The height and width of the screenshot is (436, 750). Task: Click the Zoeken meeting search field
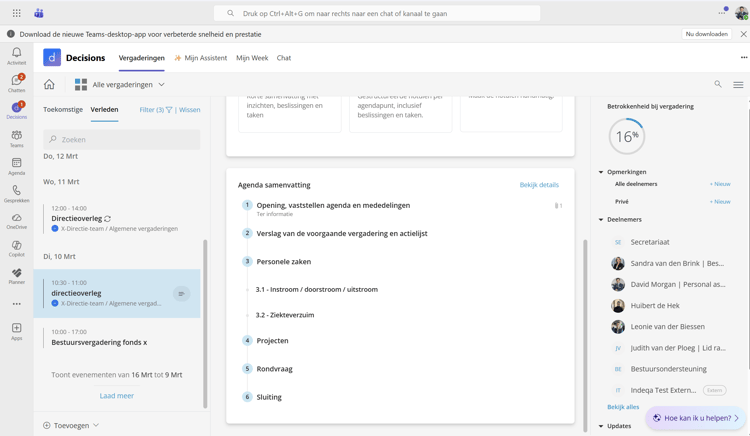(x=122, y=140)
